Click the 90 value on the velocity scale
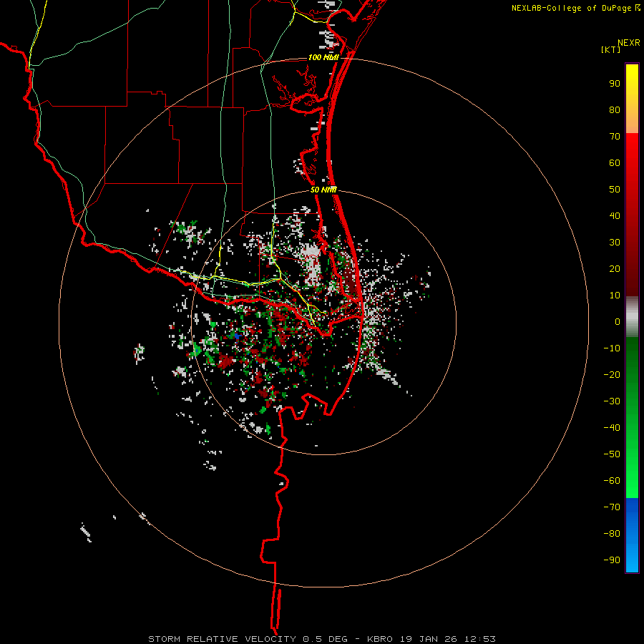This screenshot has width=644, height=644. 615,84
